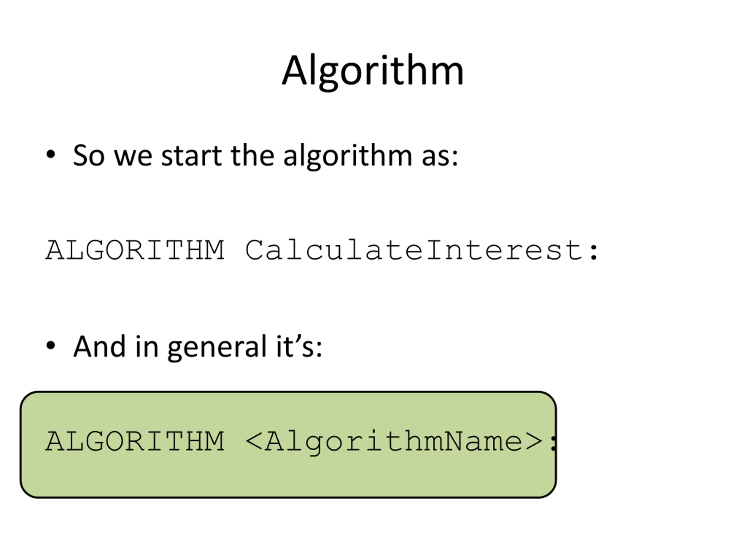
Task: Click the word "general" in second bullet
Action: [x=217, y=348]
